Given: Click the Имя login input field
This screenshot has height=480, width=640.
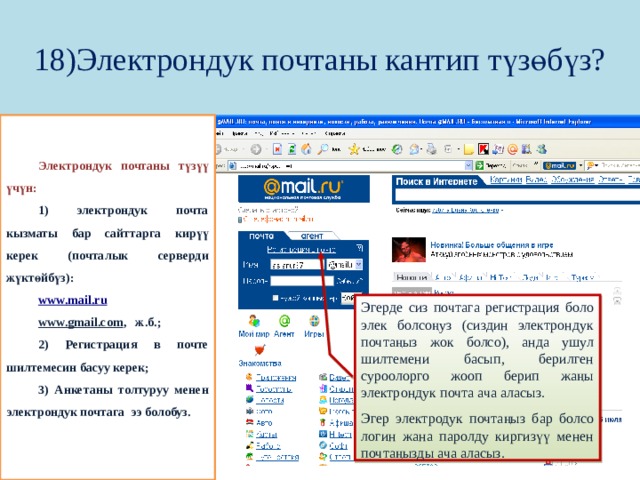Looking at the screenshot, I should click(x=296, y=265).
